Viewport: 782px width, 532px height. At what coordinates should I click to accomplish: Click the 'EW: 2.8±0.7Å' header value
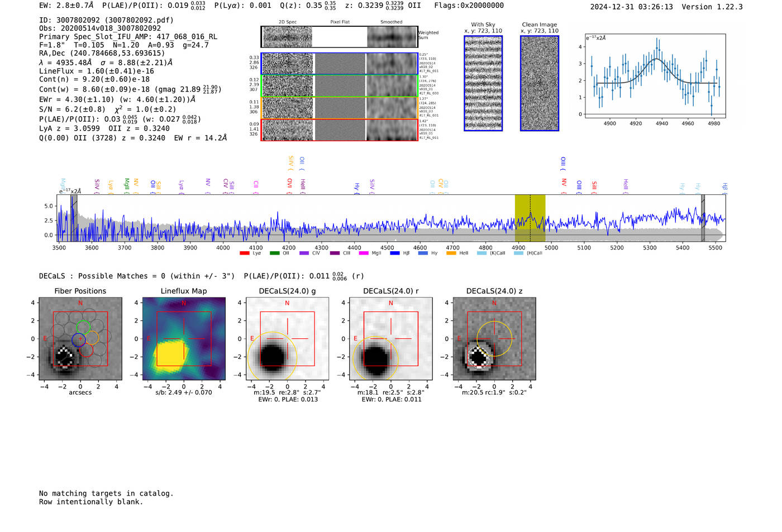click(66, 6)
